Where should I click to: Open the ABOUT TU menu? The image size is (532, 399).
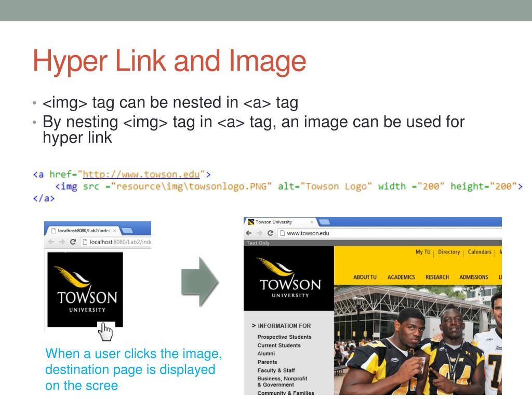pos(365,277)
